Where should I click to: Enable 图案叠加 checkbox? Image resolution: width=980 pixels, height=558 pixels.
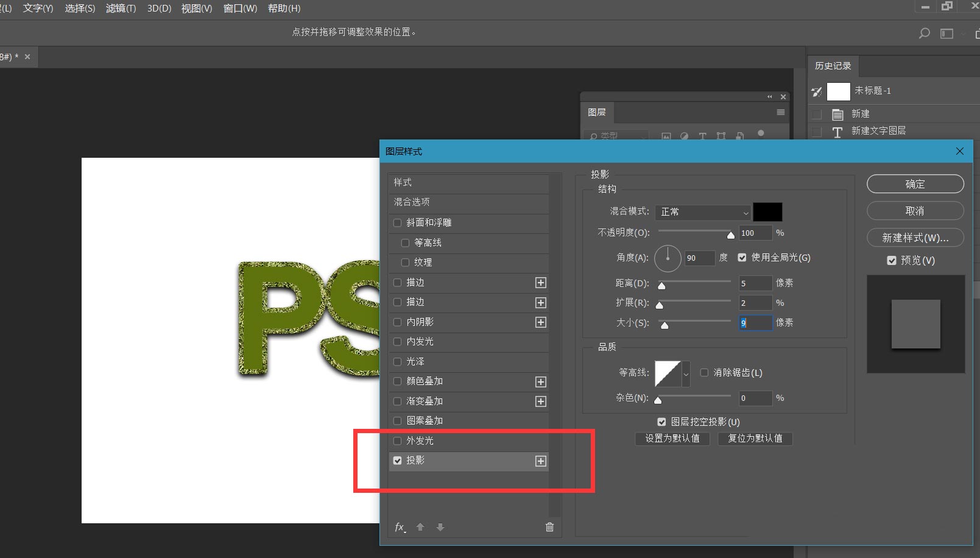(x=398, y=421)
